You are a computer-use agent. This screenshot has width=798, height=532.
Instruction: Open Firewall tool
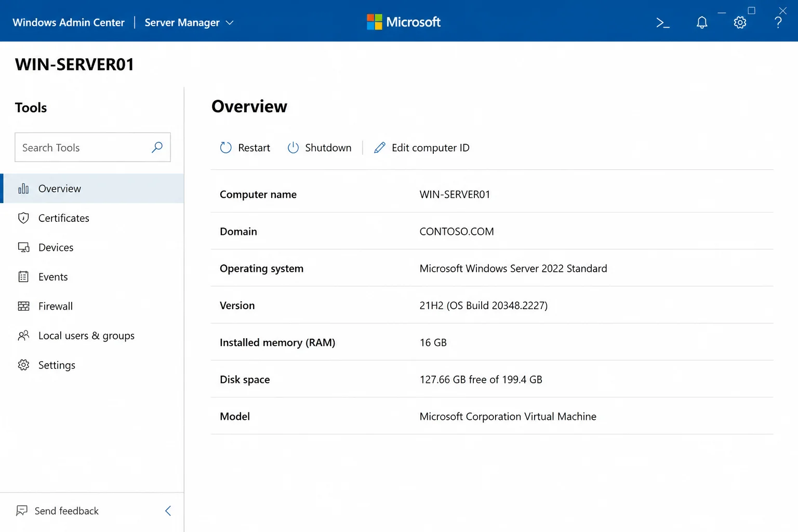(92, 306)
